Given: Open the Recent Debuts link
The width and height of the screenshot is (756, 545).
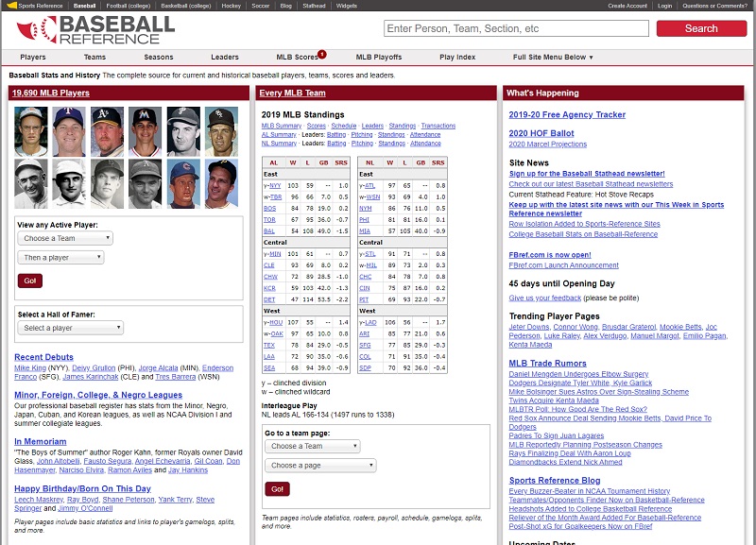Looking at the screenshot, I should pyautogui.click(x=43, y=357).
